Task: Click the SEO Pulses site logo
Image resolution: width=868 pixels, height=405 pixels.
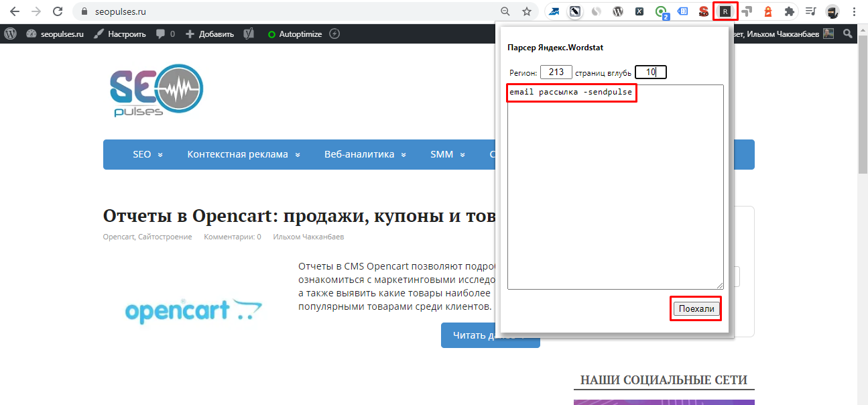Action: [156, 91]
